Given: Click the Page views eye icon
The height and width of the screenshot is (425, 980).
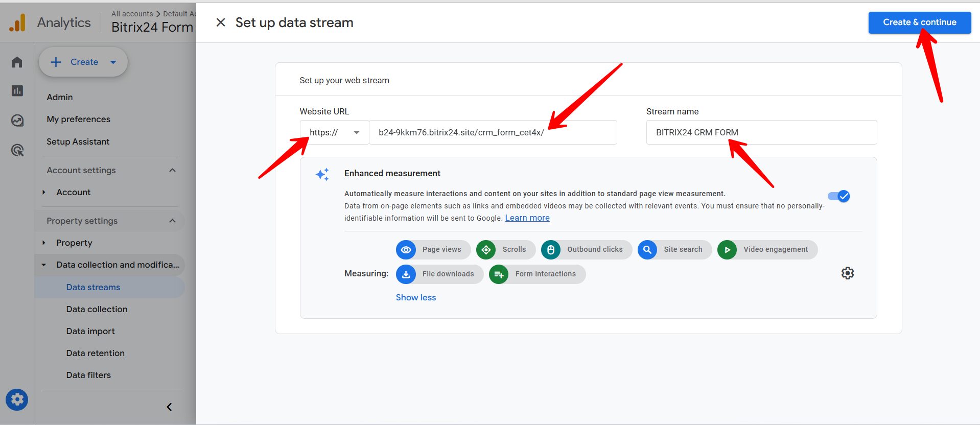Looking at the screenshot, I should [406, 250].
